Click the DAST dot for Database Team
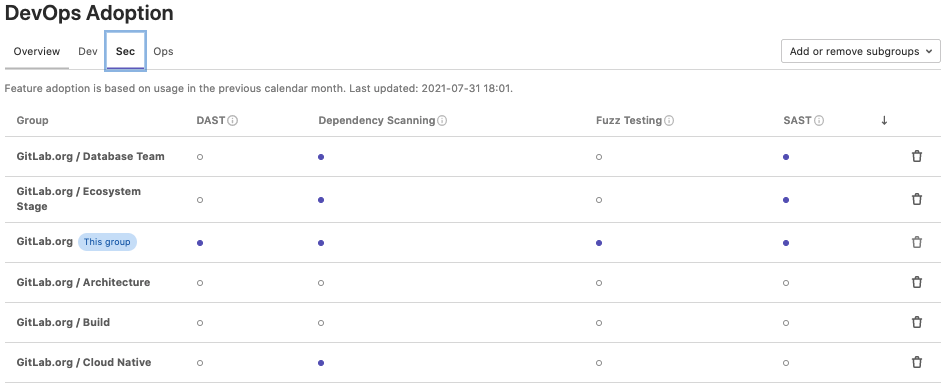 (200, 157)
